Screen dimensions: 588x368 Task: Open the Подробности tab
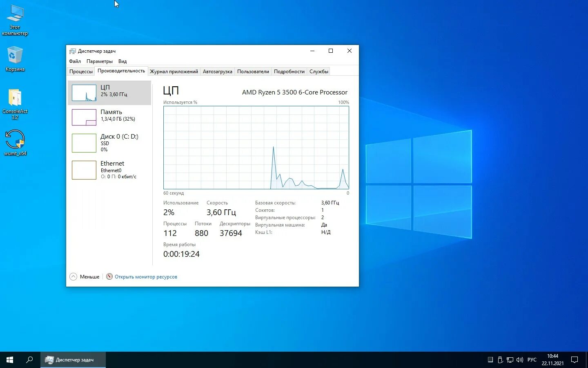(x=289, y=72)
